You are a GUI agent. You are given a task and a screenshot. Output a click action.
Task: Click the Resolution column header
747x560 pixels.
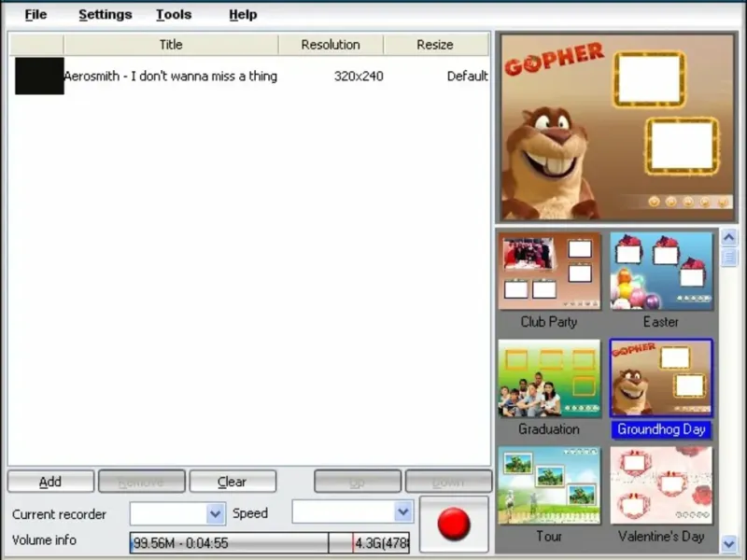click(331, 45)
